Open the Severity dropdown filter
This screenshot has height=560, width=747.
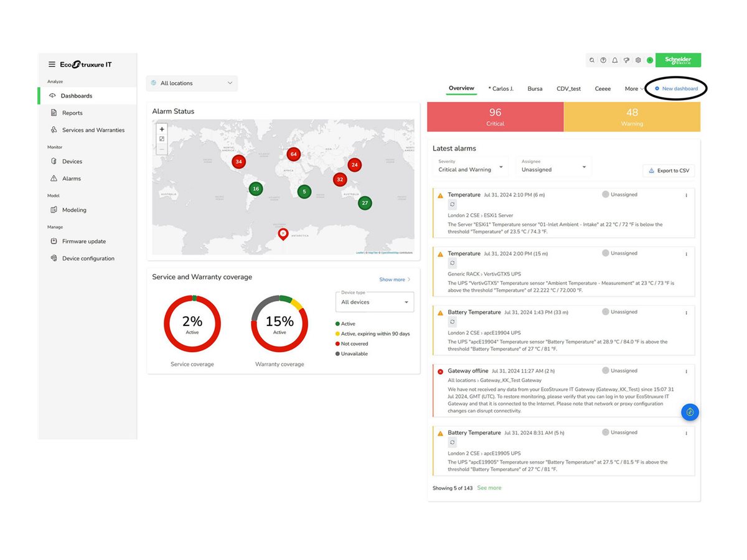471,167
